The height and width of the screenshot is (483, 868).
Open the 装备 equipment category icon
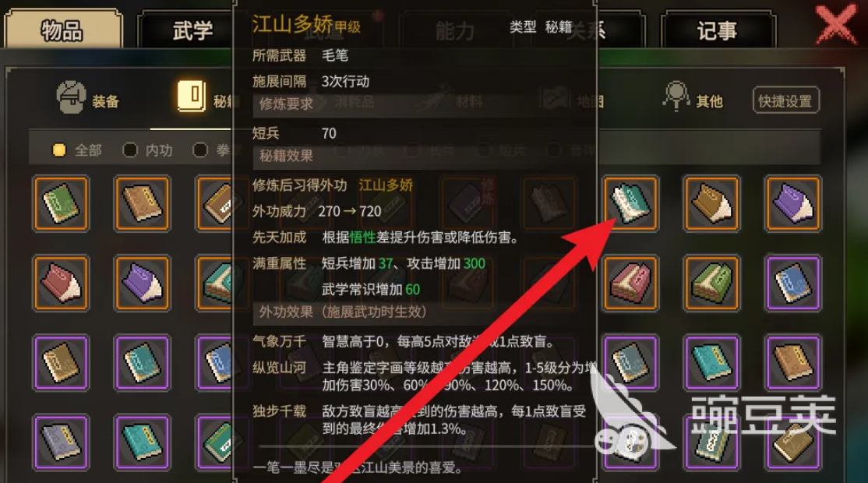click(x=72, y=97)
